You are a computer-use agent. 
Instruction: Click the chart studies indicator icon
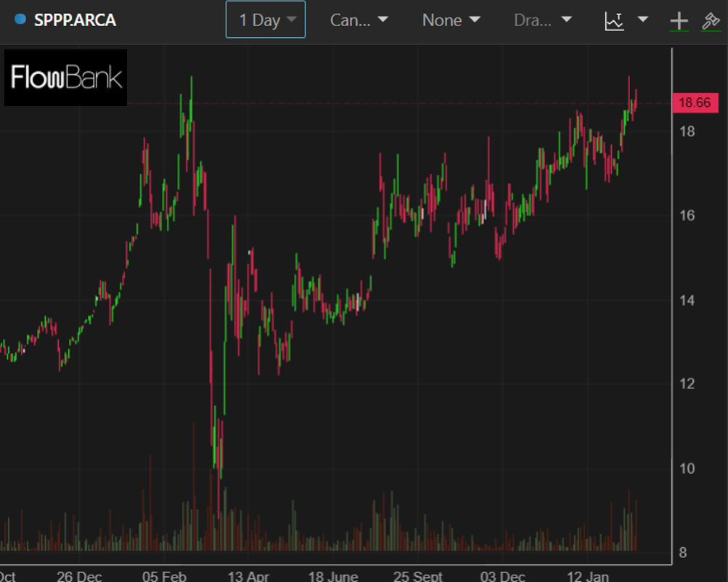(615, 20)
